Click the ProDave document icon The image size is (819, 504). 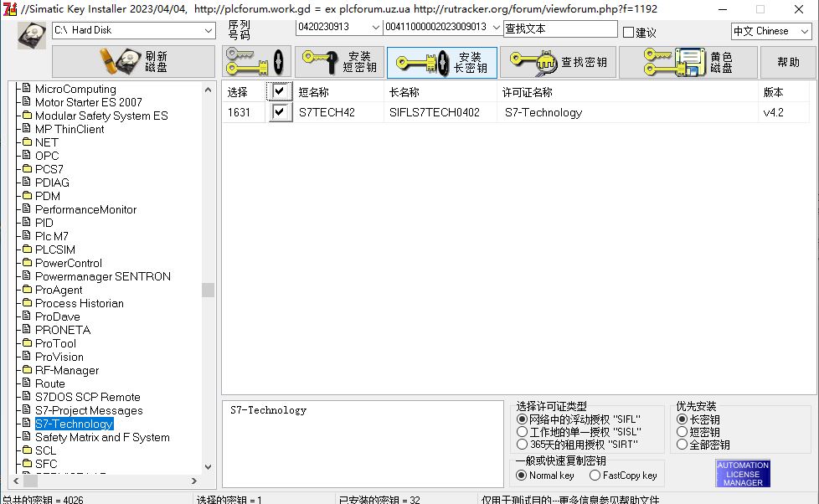(x=27, y=316)
